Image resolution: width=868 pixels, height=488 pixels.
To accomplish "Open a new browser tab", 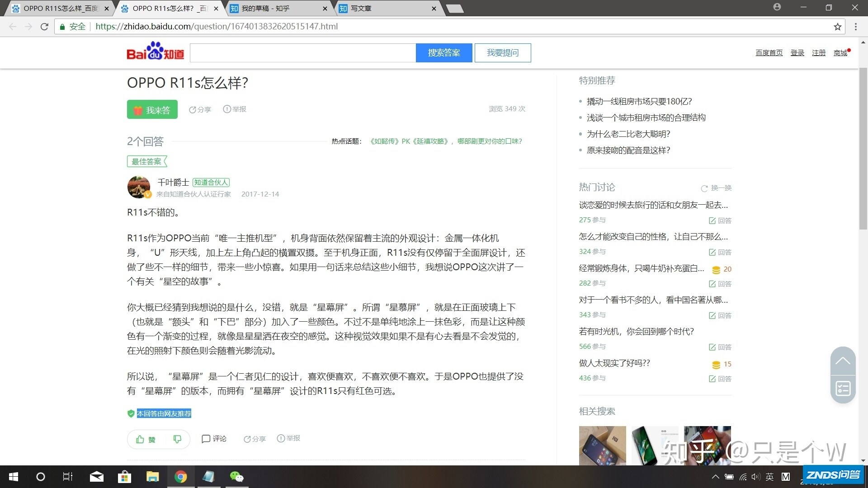I will pos(455,8).
